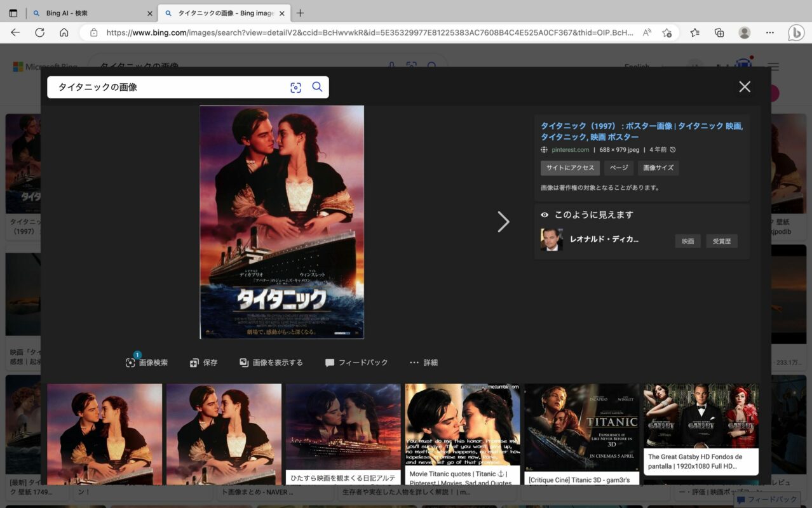
Task: Expand the 詳細 more options menu
Action: (x=423, y=363)
